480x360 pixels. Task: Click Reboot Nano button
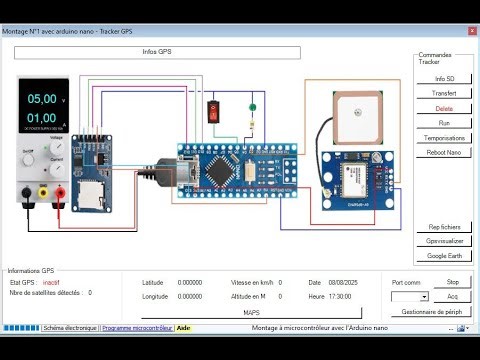444,152
